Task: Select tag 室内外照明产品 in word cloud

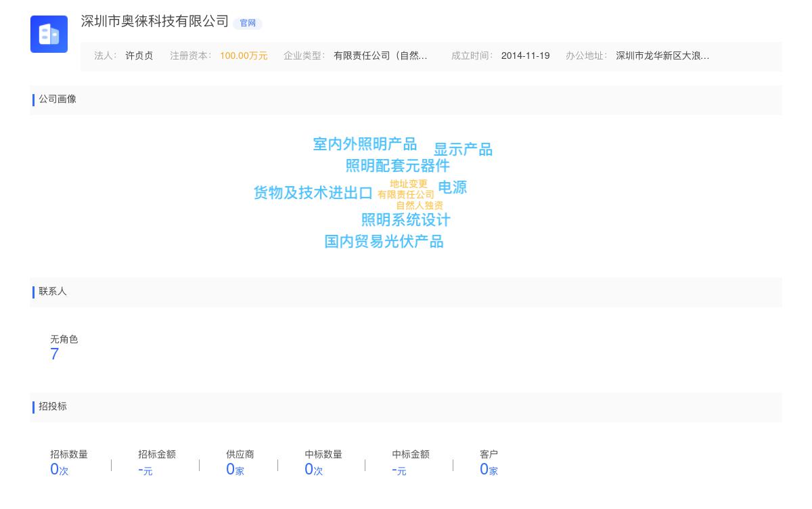Action: pyautogui.click(x=363, y=143)
